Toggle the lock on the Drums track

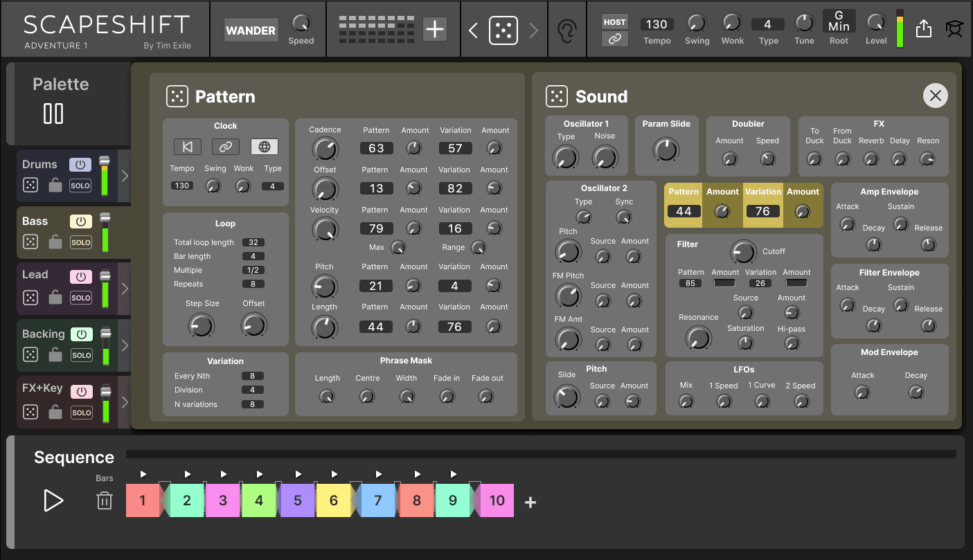click(55, 185)
